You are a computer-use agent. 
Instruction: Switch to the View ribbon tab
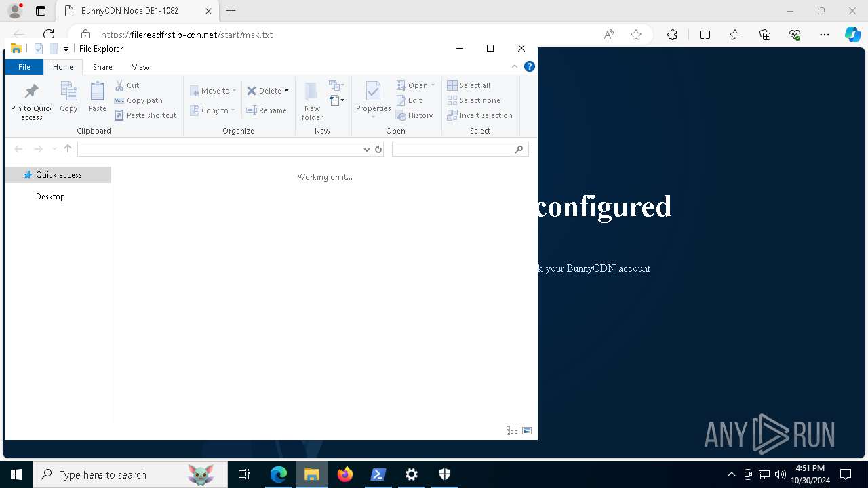pos(140,67)
